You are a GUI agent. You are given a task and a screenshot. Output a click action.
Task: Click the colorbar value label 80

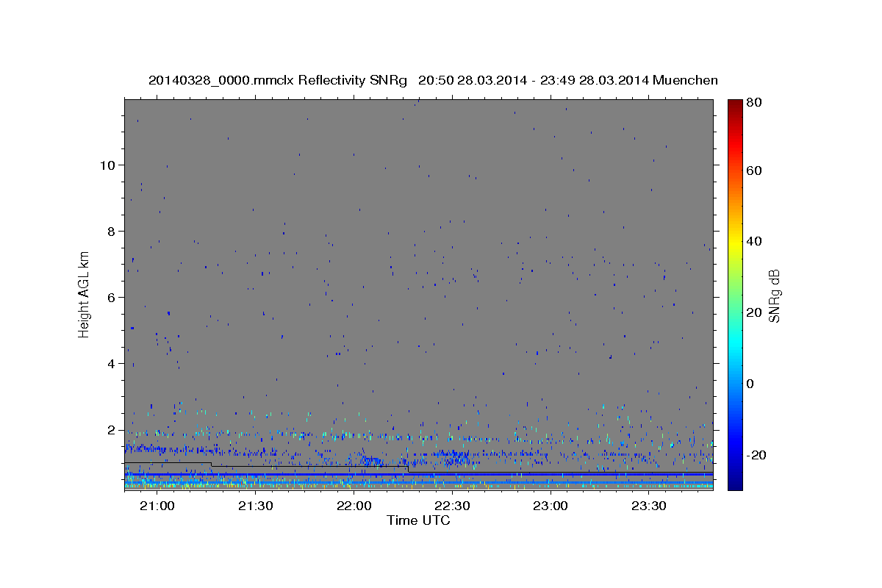coord(755,103)
